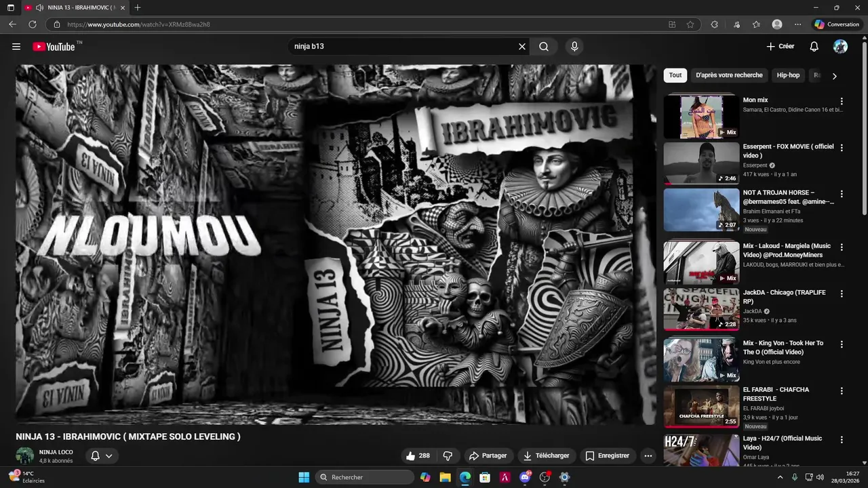868x488 pixels.
Task: Download the video with Télécharger
Action: (x=546, y=456)
